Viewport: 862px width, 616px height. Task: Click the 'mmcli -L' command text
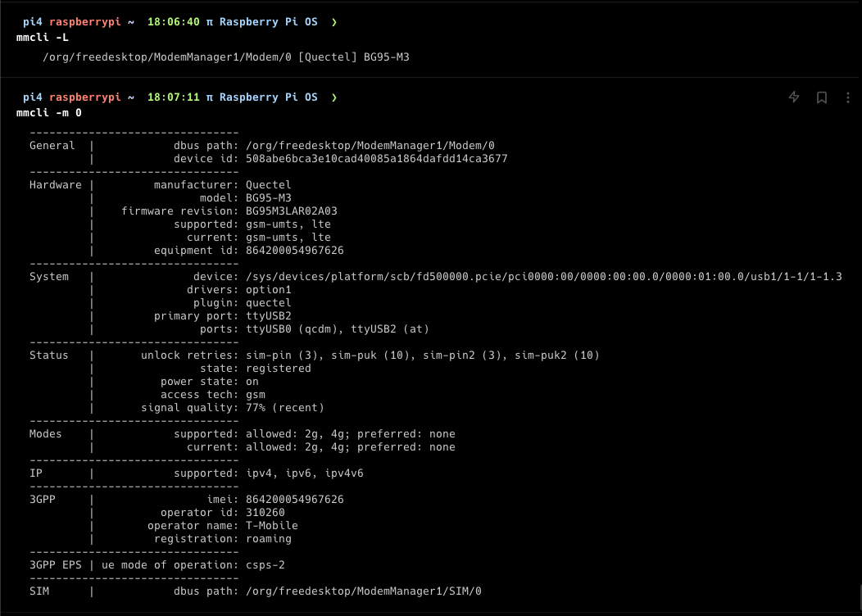click(43, 38)
